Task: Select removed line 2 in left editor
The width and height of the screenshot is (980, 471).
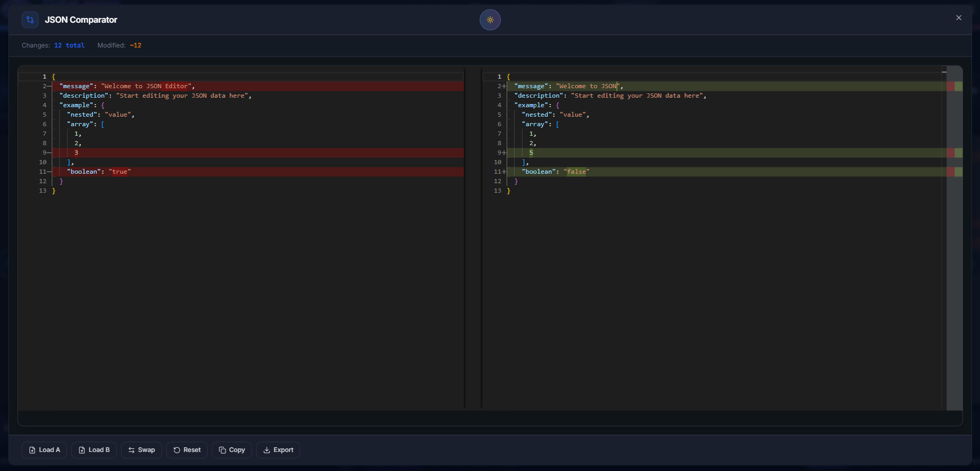Action: pos(127,86)
